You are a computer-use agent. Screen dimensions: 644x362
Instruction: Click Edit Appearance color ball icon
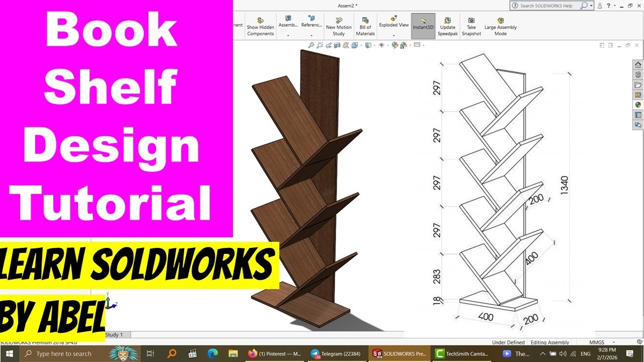395,45
